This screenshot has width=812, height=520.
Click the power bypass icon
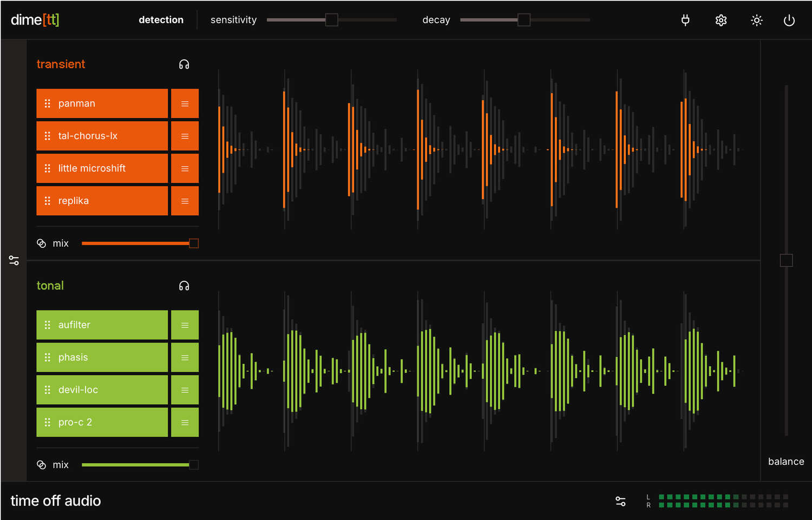(x=789, y=21)
